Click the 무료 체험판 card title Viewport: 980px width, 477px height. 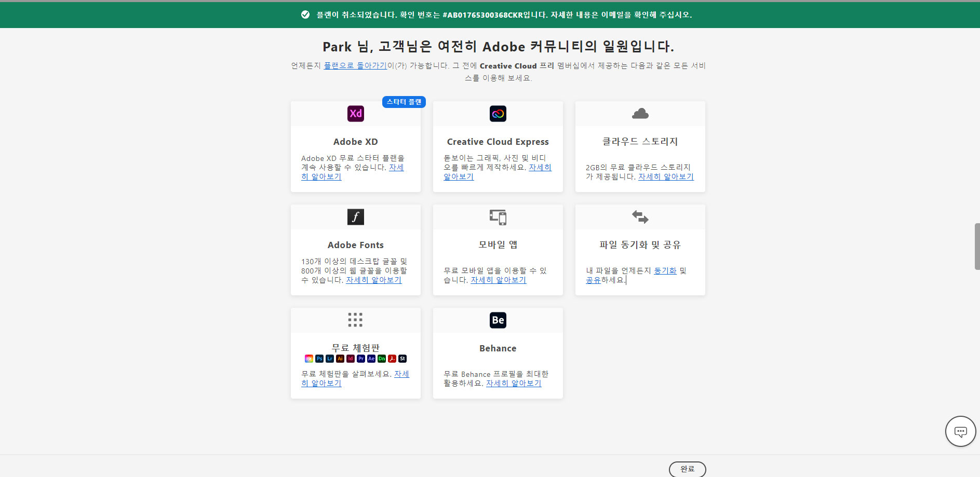pos(356,348)
